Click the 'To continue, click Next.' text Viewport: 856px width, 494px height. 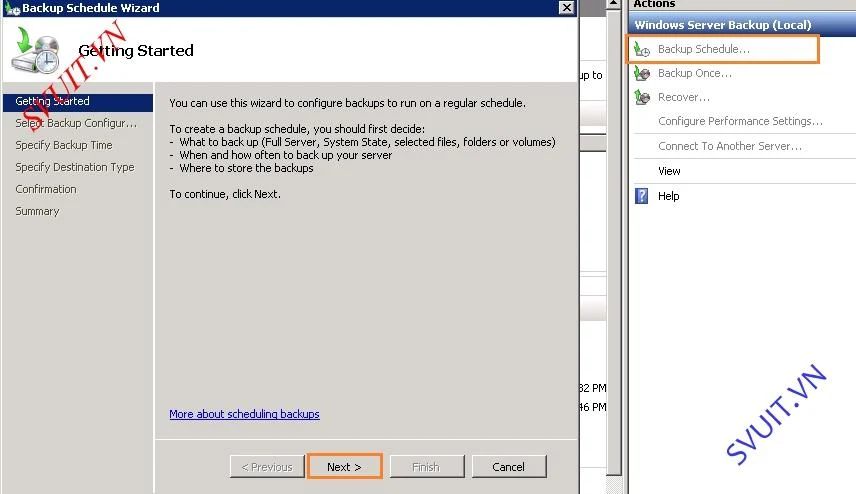coord(225,194)
